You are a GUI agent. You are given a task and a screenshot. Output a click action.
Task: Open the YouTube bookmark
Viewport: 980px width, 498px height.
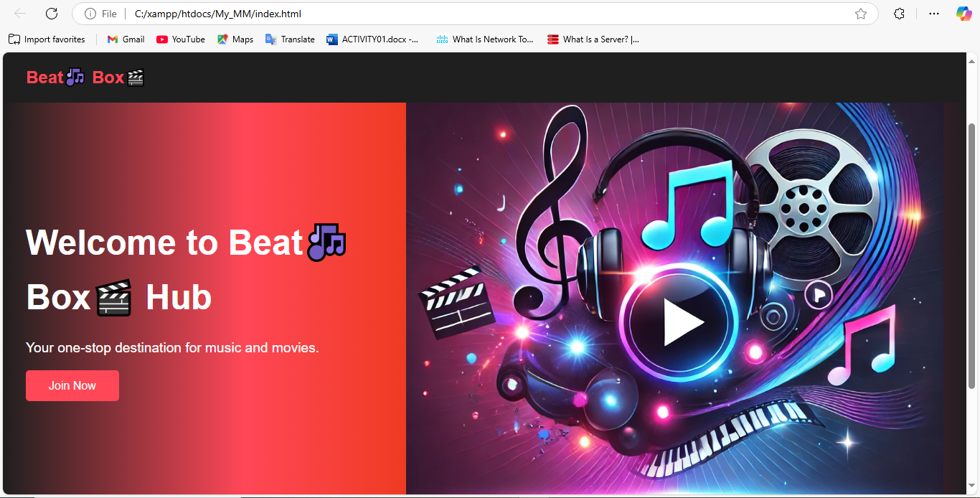tap(181, 39)
